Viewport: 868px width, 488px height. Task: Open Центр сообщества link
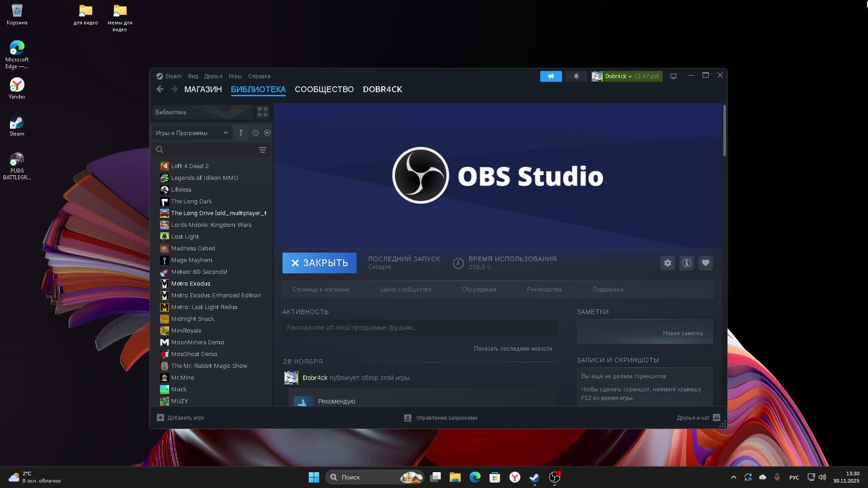click(x=405, y=290)
